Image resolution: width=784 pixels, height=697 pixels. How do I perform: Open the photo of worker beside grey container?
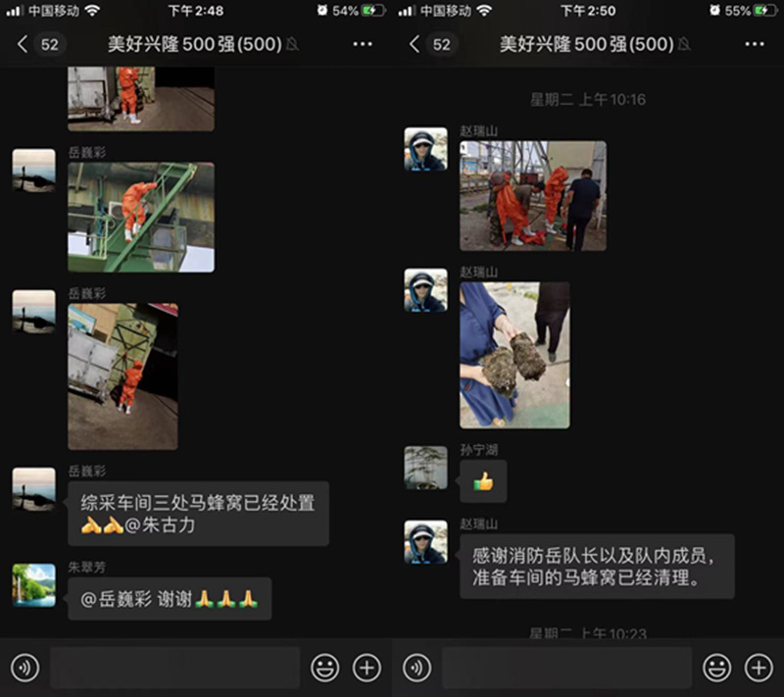pos(123,376)
